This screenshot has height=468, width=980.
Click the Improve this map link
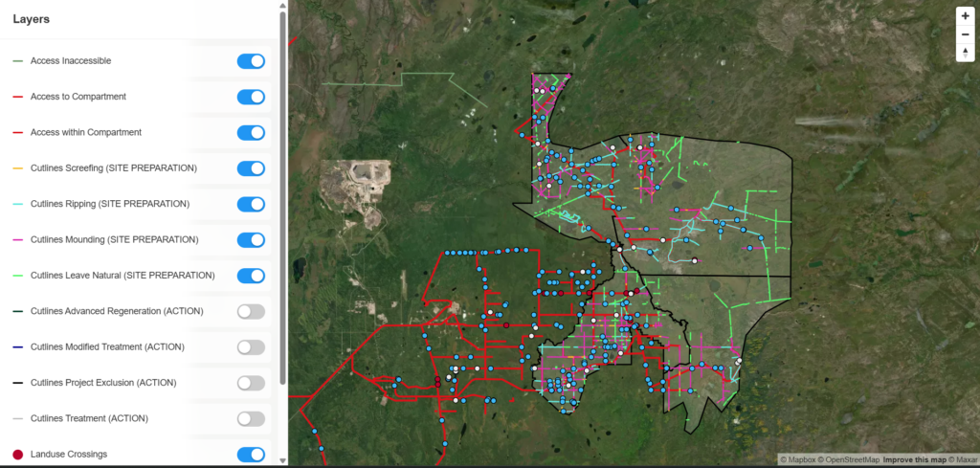pyautogui.click(x=913, y=460)
